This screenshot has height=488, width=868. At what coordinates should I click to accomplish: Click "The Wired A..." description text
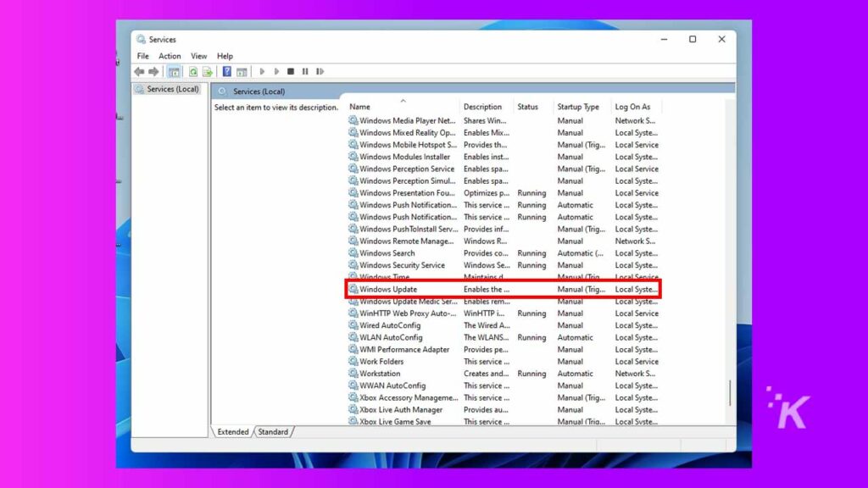[487, 325]
